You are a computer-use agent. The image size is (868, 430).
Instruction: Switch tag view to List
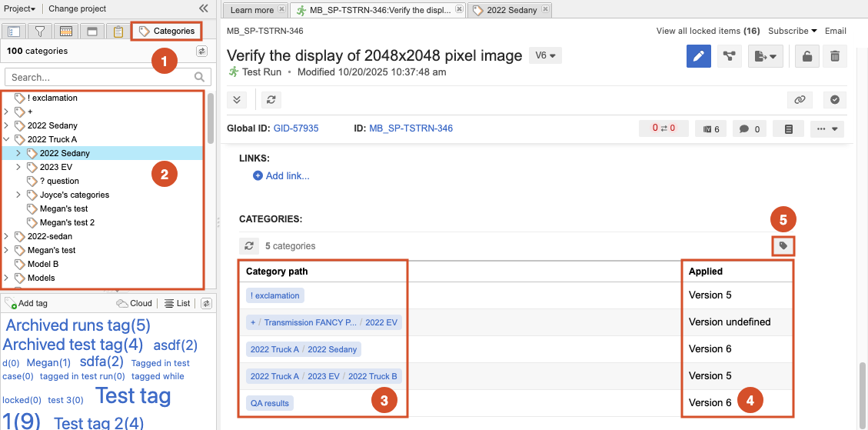pyautogui.click(x=178, y=303)
